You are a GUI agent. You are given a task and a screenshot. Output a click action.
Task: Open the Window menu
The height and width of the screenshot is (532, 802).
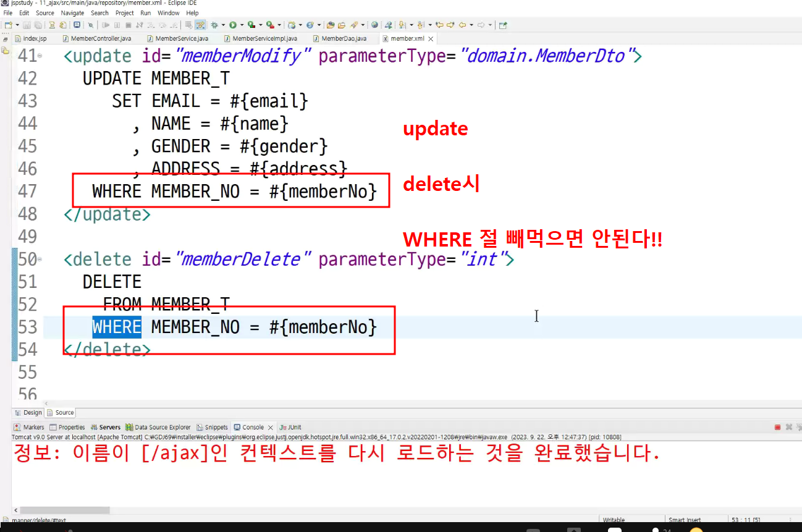[x=169, y=13]
